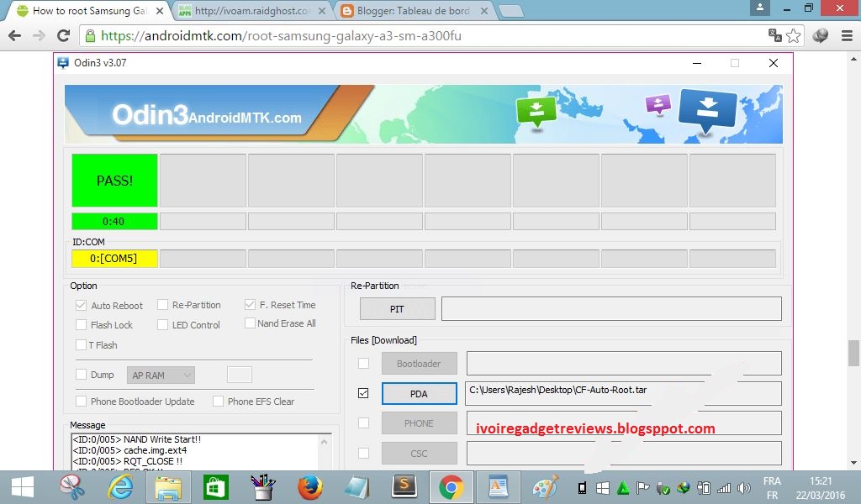Open a new tab with the new-tab button
The width and height of the screenshot is (861, 504).
pos(511,11)
